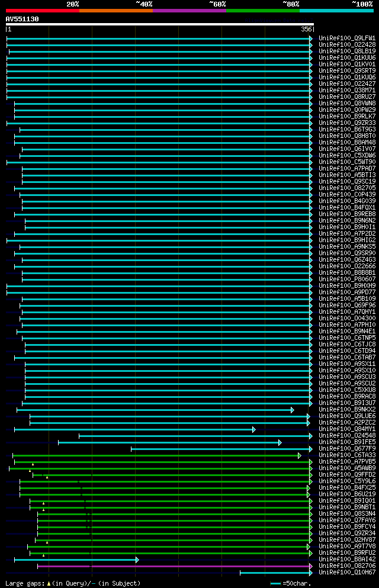Open hit UniRef100_Q8LB19
This screenshot has width=379, height=588.
click(347, 51)
